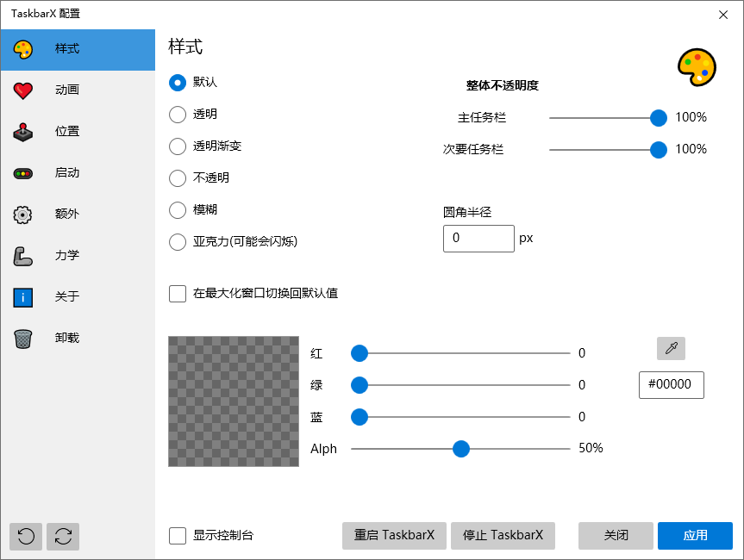
Task: Toggle the 显示控制台 checkbox
Action: tap(178, 536)
